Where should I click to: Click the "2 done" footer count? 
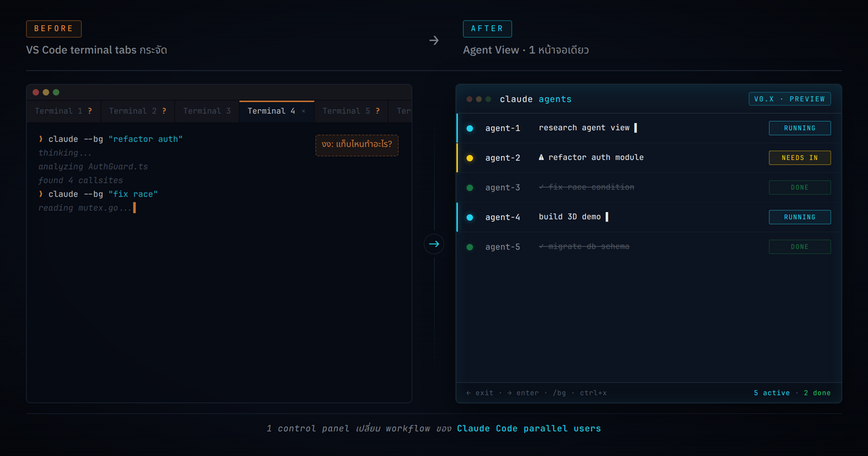(817, 393)
